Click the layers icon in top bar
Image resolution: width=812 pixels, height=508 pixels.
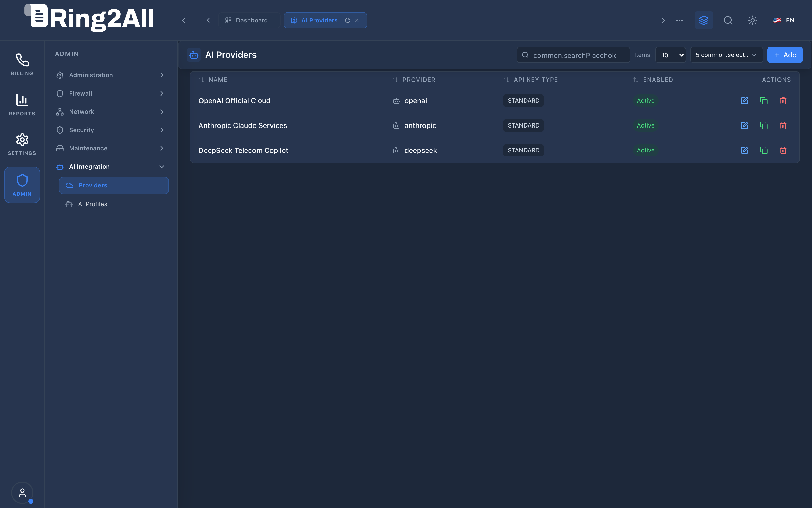[x=704, y=20]
